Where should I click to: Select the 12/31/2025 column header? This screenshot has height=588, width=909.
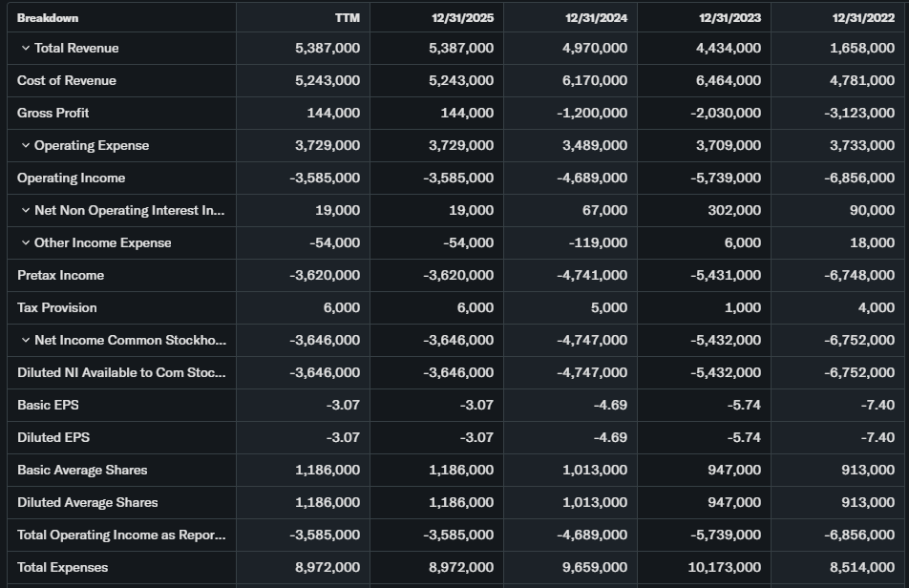coord(462,18)
